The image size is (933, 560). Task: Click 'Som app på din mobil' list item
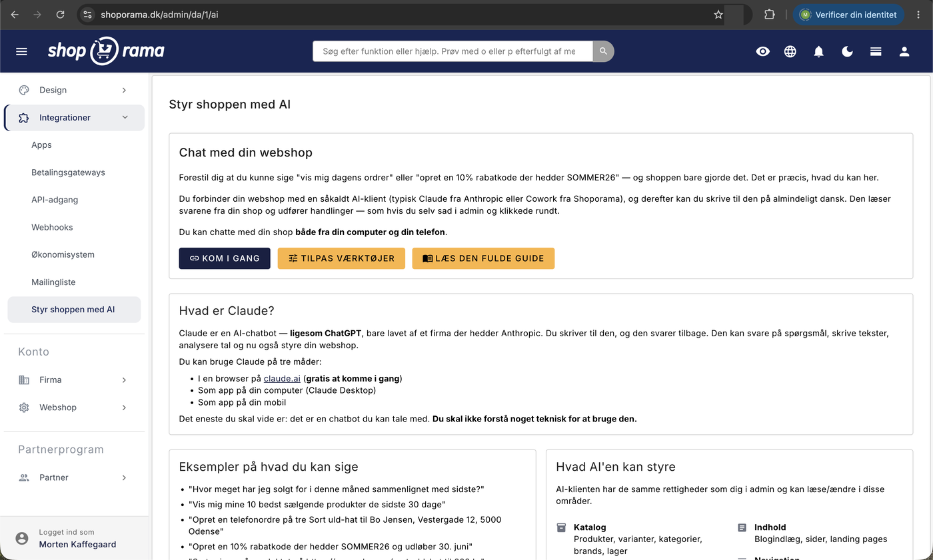242,402
